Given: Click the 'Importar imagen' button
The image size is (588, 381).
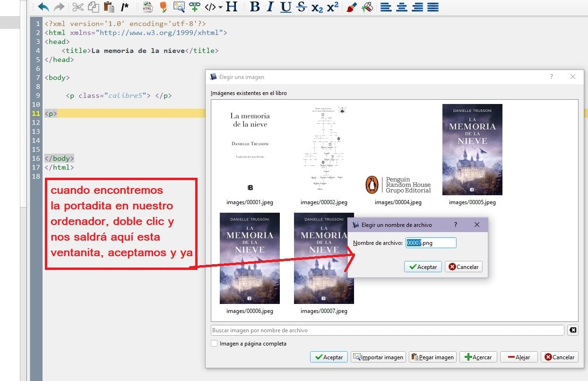Looking at the screenshot, I should click(379, 357).
